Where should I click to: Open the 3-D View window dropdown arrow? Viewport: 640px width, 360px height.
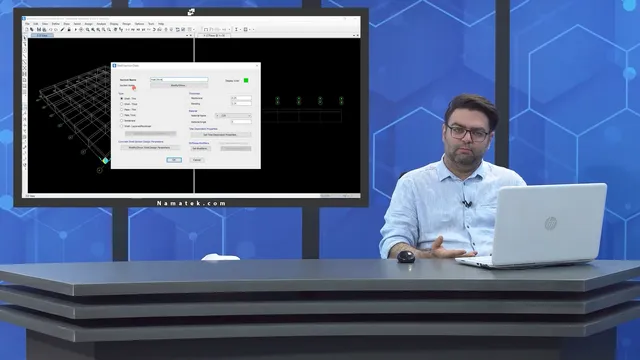coord(187,36)
